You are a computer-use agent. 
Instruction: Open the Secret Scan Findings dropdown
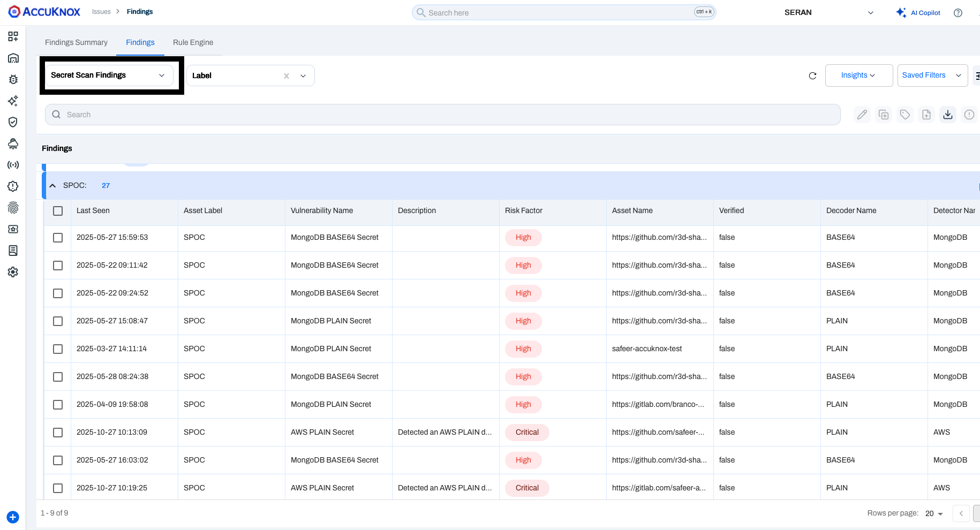(x=109, y=75)
